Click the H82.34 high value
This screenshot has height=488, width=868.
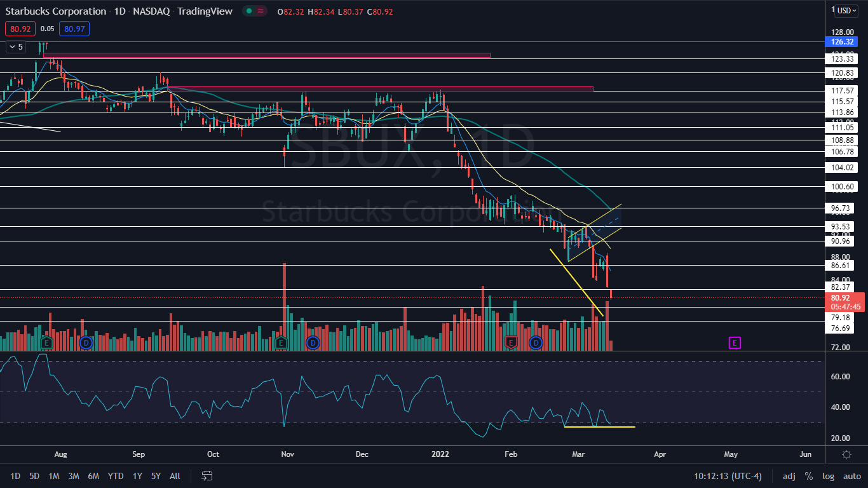coord(322,11)
